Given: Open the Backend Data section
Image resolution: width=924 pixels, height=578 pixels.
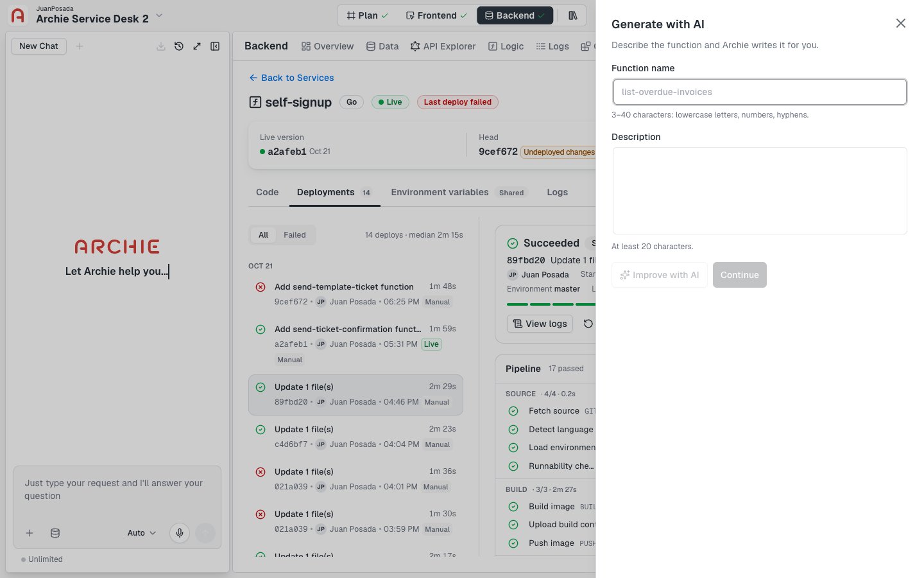Looking at the screenshot, I should point(382,46).
